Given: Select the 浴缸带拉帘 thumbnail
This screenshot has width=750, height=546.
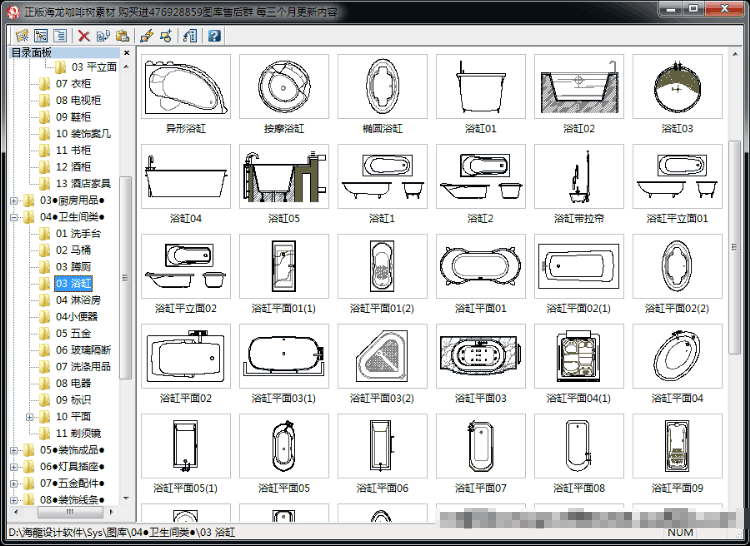Looking at the screenshot, I should pos(579,176).
